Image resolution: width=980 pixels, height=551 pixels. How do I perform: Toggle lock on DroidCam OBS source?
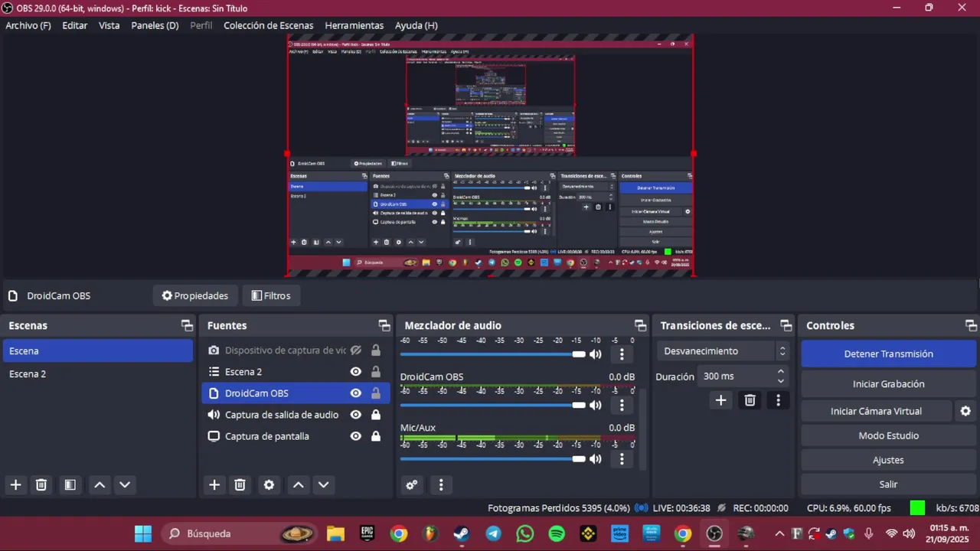point(376,393)
